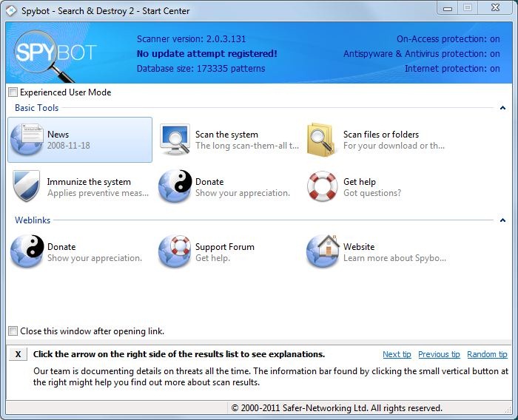Click 'No update attempt registered!' message
This screenshot has height=420, width=518.
point(206,53)
